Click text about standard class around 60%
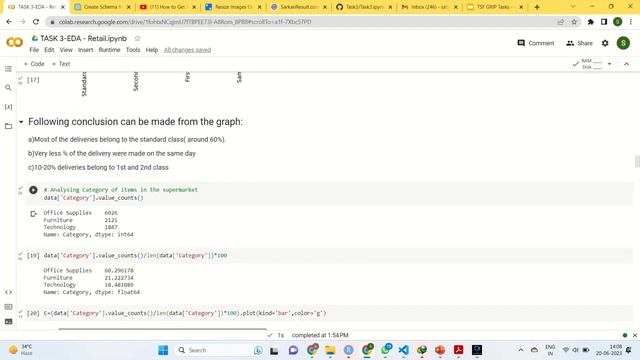Image resolution: width=640 pixels, height=360 pixels. (x=127, y=139)
